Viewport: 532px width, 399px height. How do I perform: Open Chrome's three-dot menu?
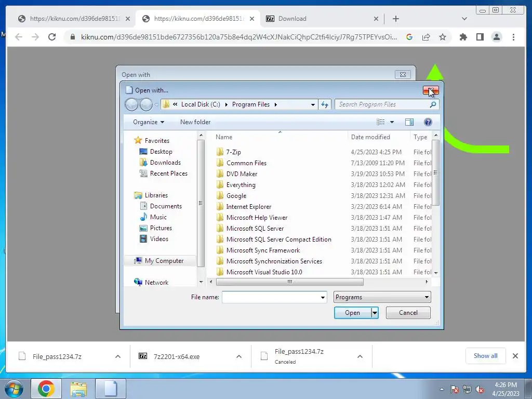tap(513, 37)
